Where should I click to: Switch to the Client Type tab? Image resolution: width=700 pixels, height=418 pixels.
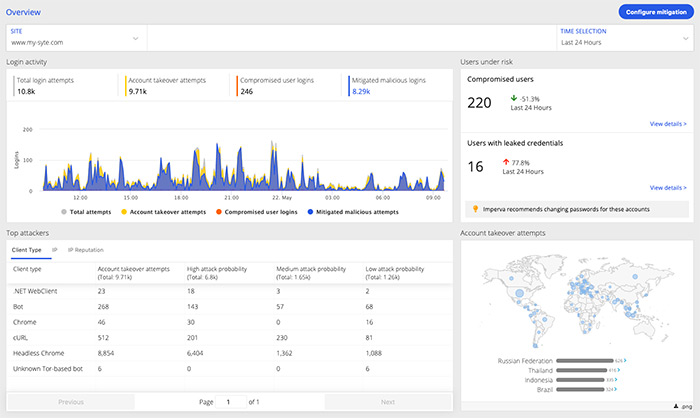pos(26,249)
